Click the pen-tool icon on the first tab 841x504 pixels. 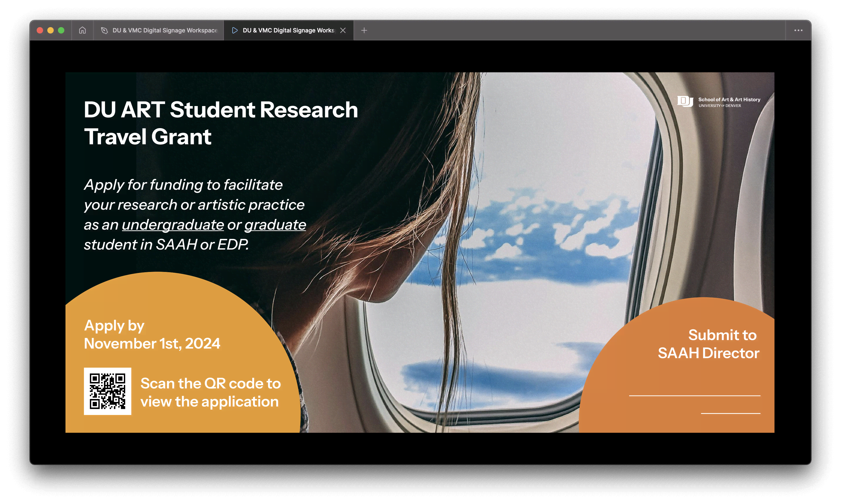(x=104, y=30)
